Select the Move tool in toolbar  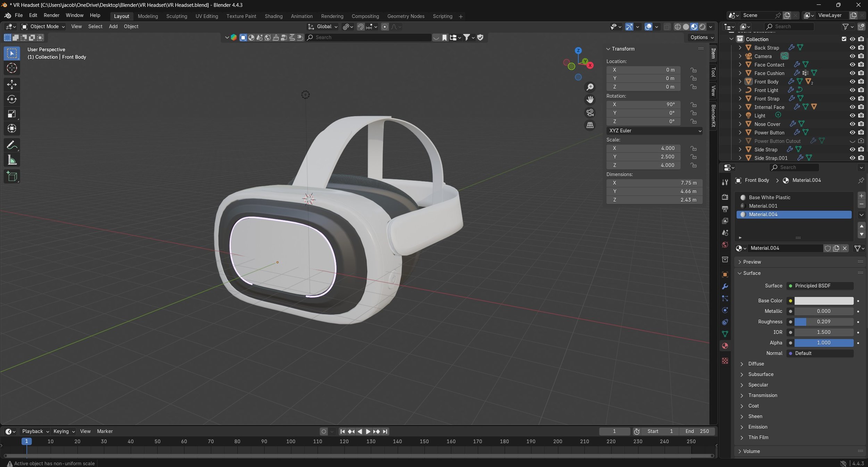click(x=12, y=84)
